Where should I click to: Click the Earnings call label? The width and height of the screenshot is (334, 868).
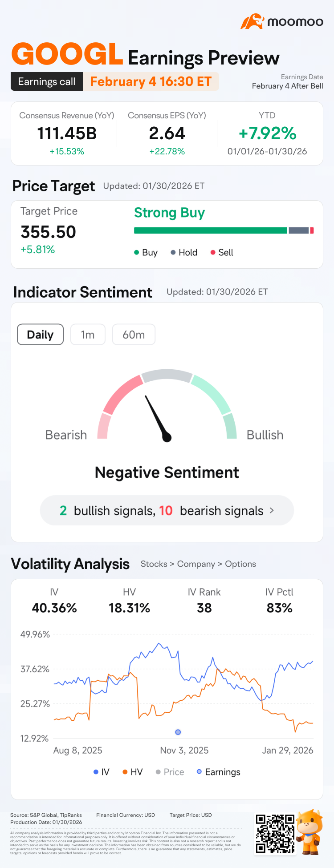47,81
